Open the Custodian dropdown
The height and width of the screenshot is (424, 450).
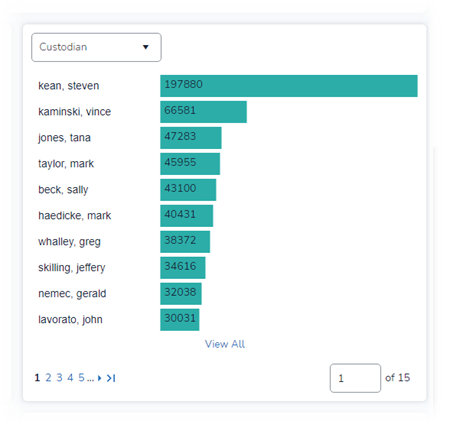coord(96,47)
